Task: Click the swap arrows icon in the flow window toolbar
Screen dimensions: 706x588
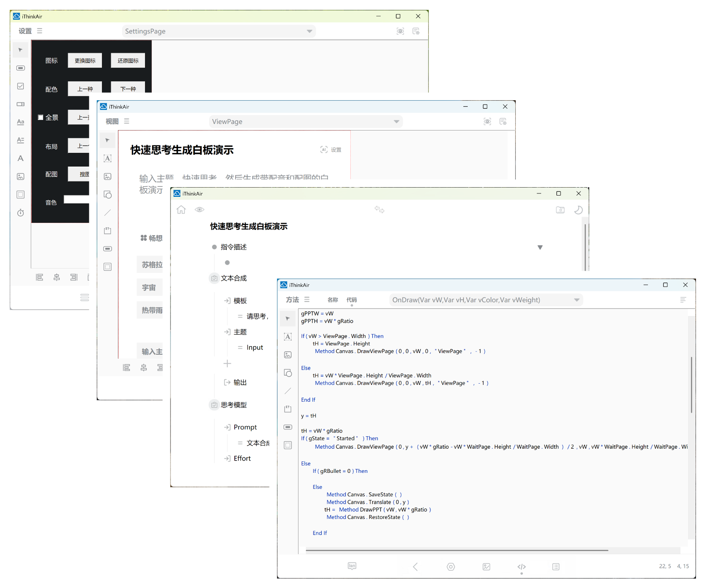Action: [x=379, y=210]
